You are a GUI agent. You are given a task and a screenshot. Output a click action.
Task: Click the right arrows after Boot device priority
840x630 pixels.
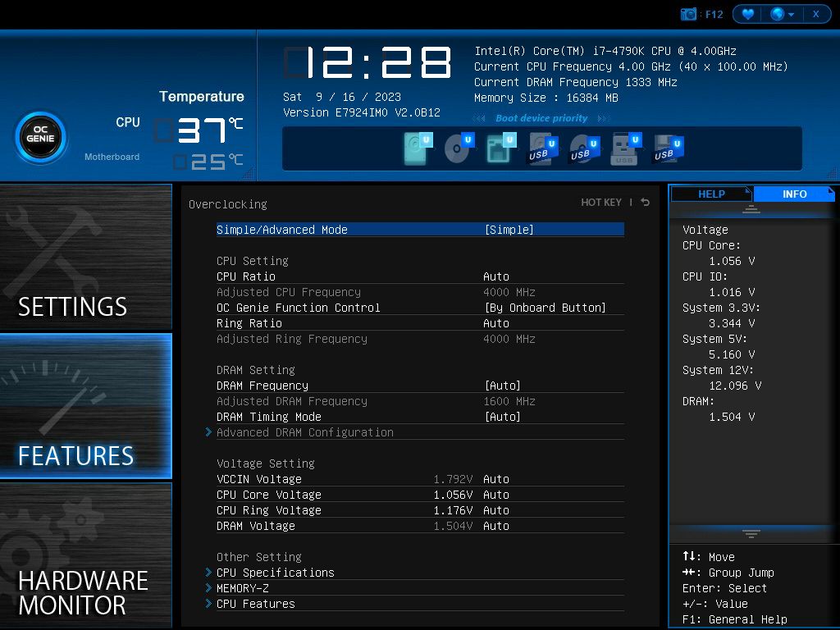(x=603, y=118)
